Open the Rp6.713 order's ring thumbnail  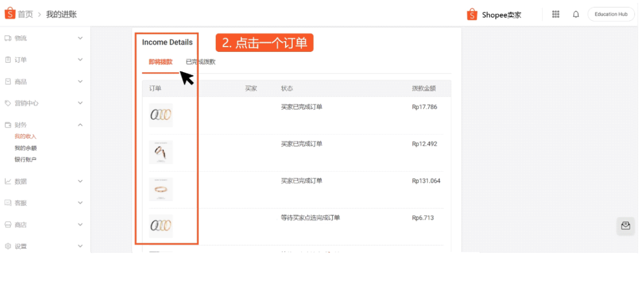pyautogui.click(x=160, y=226)
